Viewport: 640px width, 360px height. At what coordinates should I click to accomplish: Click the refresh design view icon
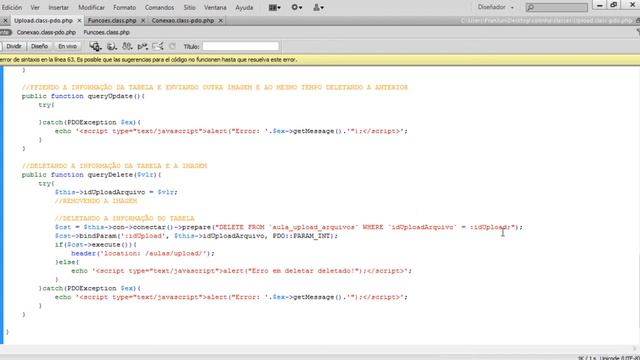pyautogui.click(x=172, y=47)
